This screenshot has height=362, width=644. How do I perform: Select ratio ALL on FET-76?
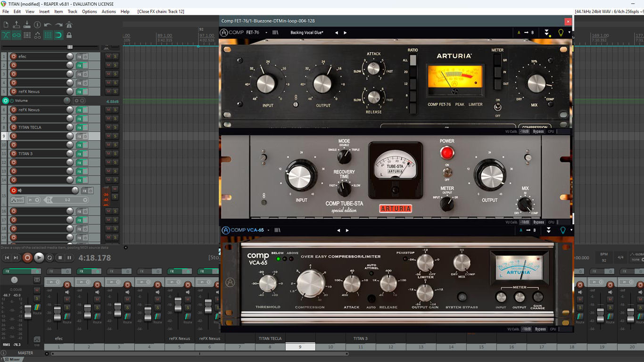coord(413,60)
